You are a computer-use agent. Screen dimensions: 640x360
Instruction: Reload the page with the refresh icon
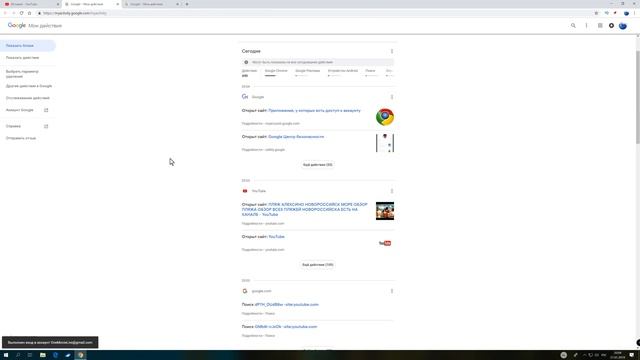coord(21,13)
